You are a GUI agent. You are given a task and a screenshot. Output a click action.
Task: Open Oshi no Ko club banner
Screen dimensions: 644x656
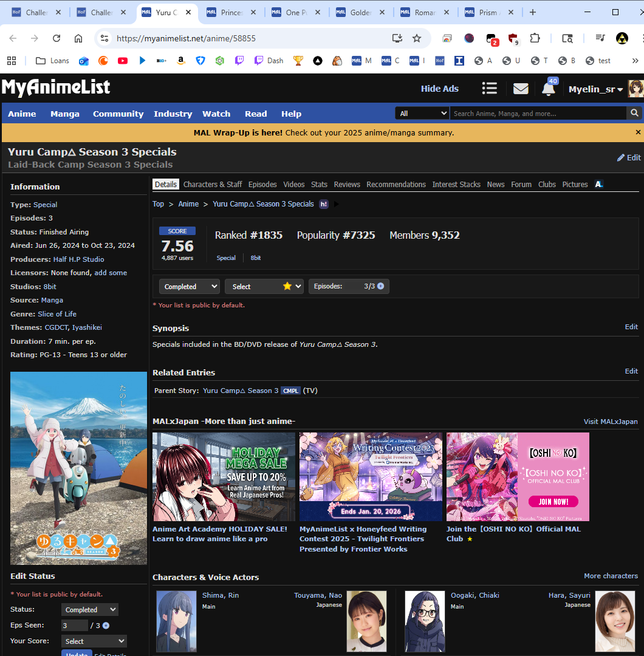click(518, 477)
